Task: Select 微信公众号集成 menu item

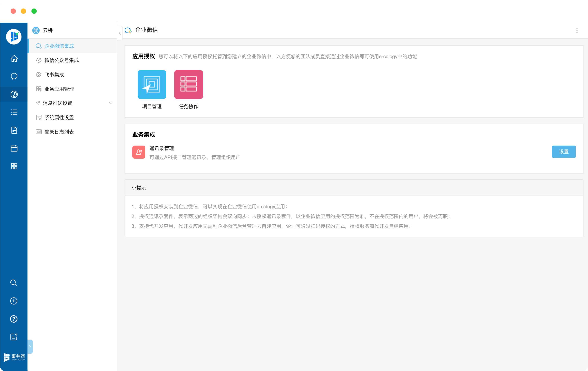Action: point(61,60)
